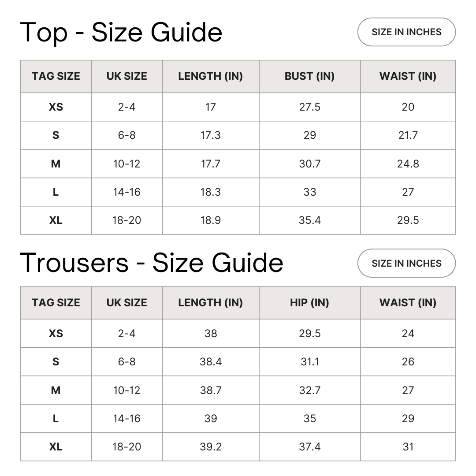This screenshot has height=476, width=476.
Task: Click the top bust value 35.4
Action: click(309, 220)
